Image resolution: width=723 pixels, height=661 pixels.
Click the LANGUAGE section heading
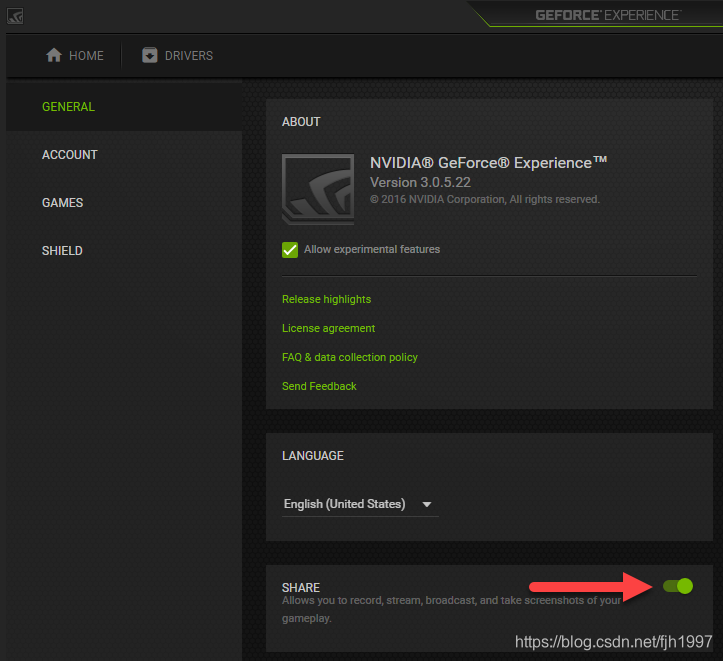pos(313,456)
